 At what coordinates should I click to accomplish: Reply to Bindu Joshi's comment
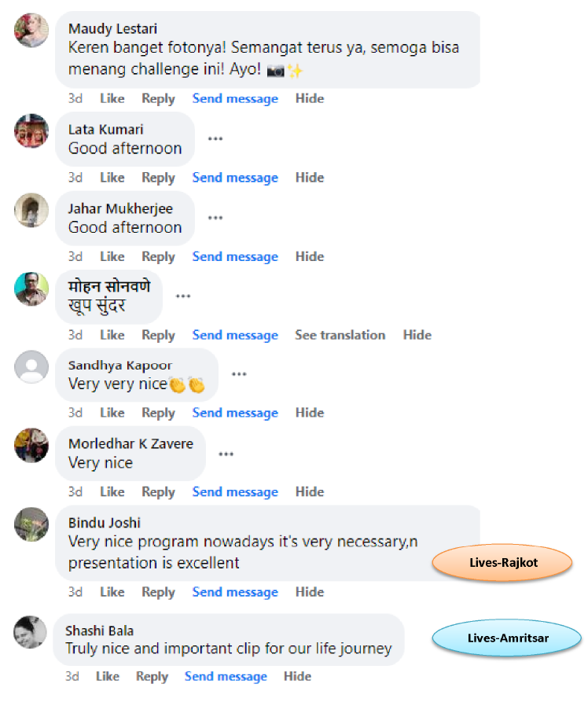point(158,592)
